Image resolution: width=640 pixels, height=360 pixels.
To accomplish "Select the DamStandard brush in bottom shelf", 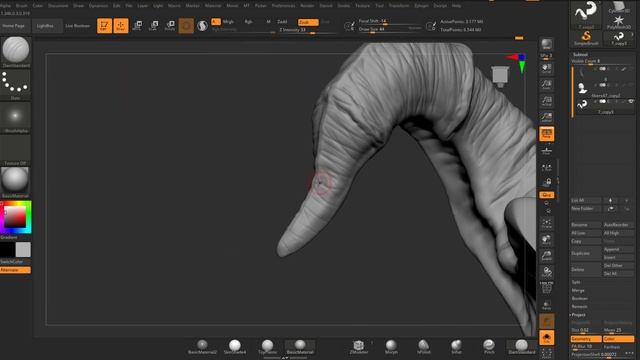I will pyautogui.click(x=522, y=347).
